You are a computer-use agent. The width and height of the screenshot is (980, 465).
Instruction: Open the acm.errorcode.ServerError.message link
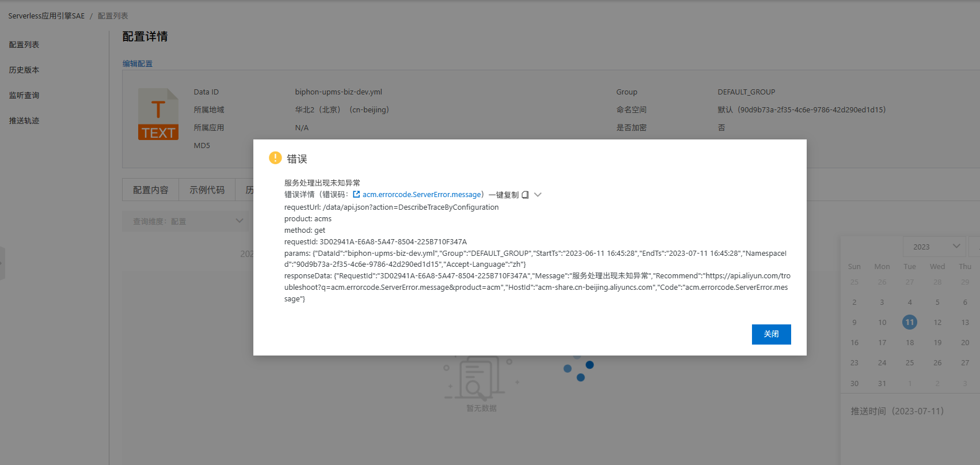click(x=421, y=195)
